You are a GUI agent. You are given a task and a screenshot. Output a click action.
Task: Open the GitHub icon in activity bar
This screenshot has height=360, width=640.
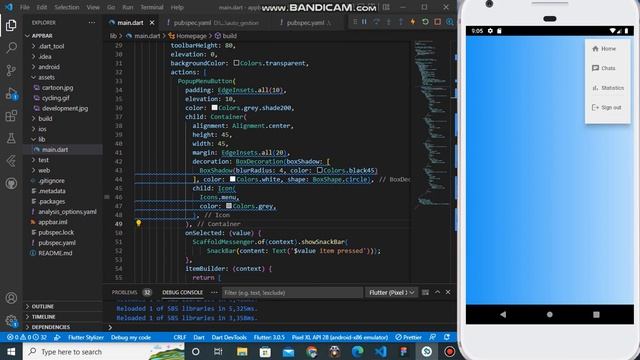[x=11, y=183]
